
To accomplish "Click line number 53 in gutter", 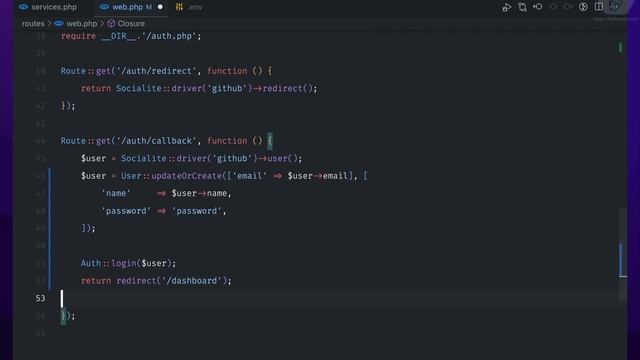I will point(40,298).
